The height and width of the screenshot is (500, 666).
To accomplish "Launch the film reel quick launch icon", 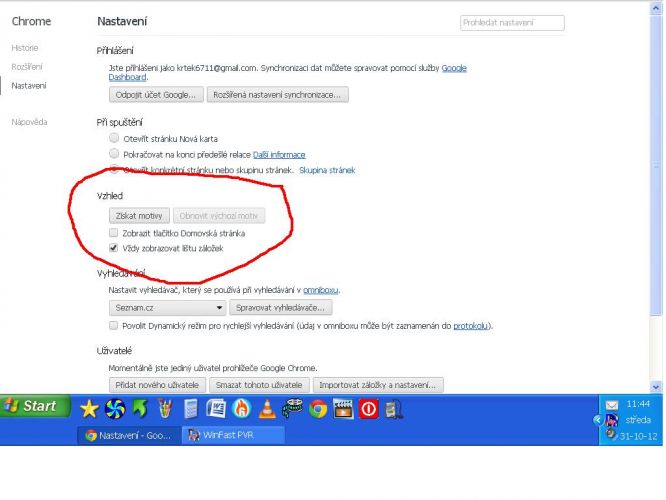I will tap(292, 409).
